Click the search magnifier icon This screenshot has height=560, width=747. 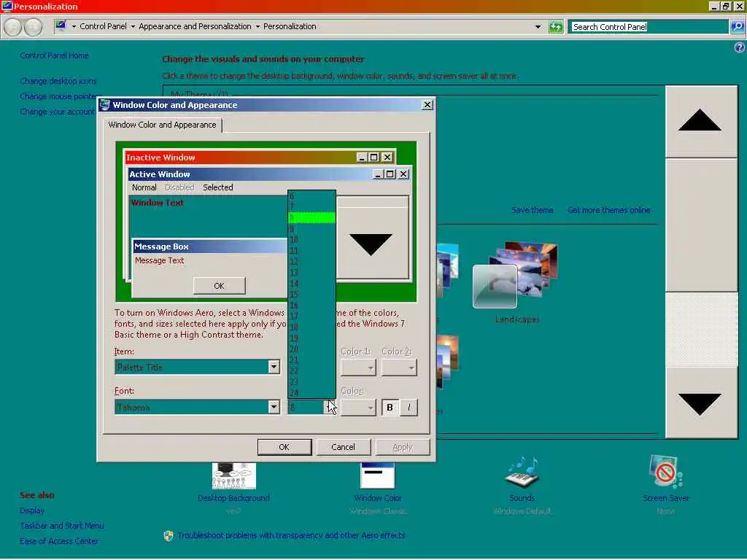click(737, 27)
